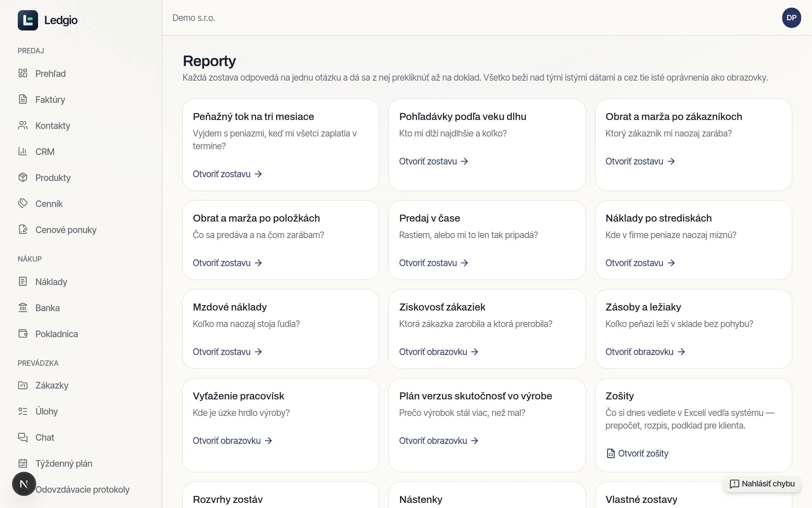Viewport: 812px width, 508px height.
Task: Click the Cenník tag icon
Action: (x=23, y=203)
